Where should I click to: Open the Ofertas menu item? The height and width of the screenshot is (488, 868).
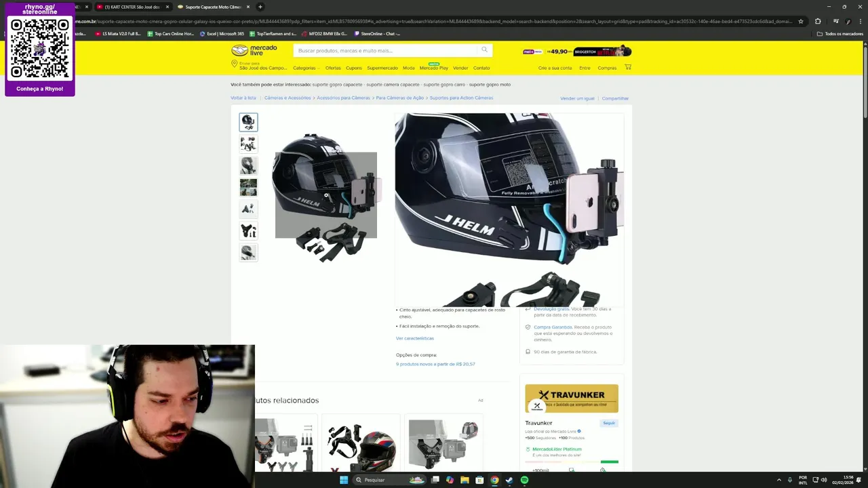coord(333,68)
